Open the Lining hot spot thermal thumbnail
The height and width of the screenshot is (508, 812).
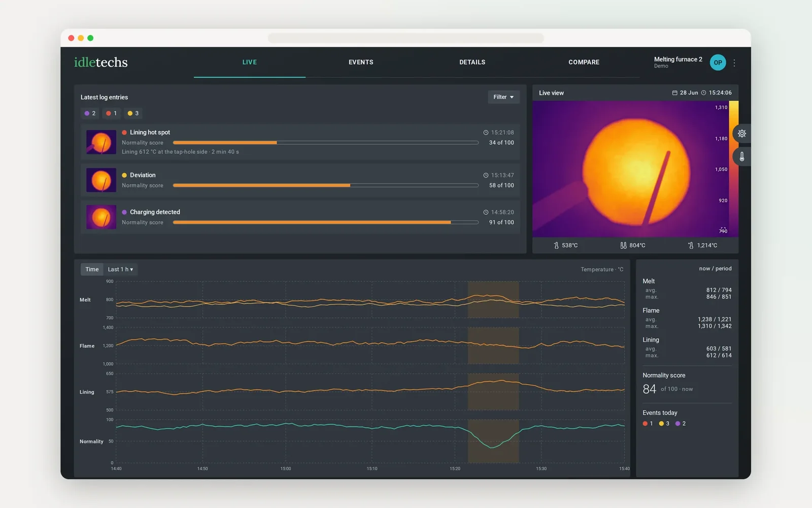pos(101,142)
